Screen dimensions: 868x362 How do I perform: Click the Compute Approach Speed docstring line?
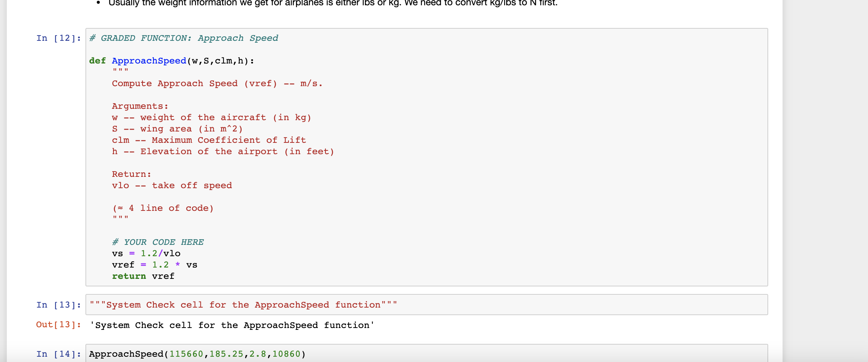217,83
